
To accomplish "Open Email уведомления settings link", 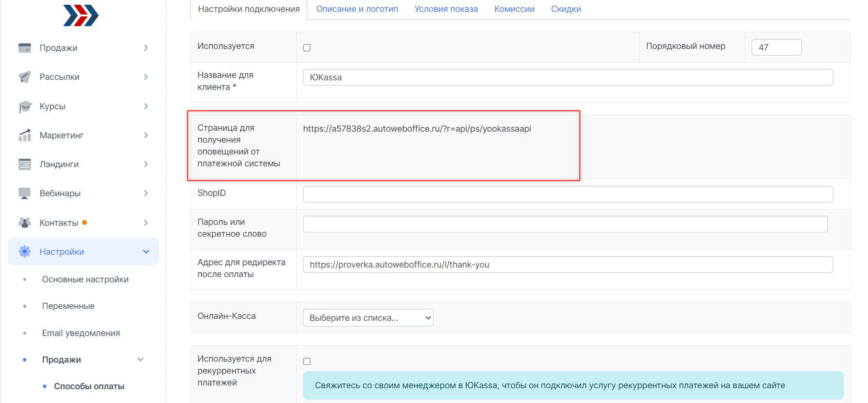I will coord(81,333).
